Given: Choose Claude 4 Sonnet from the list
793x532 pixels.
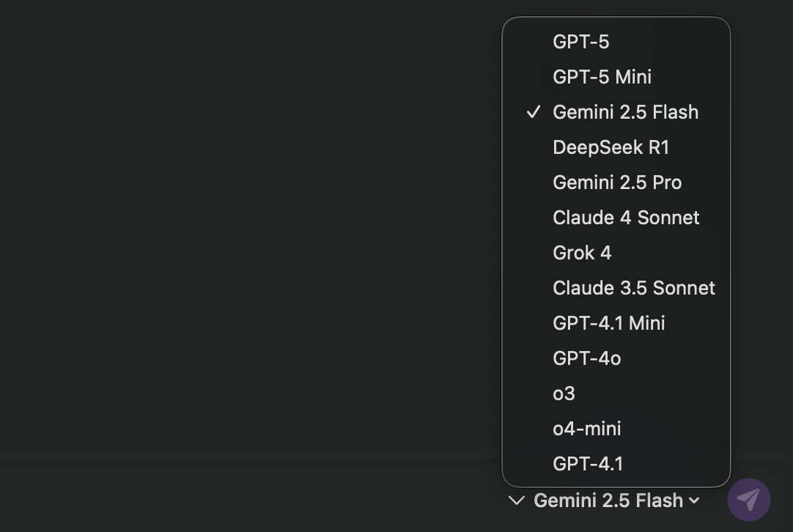Looking at the screenshot, I should [x=626, y=218].
